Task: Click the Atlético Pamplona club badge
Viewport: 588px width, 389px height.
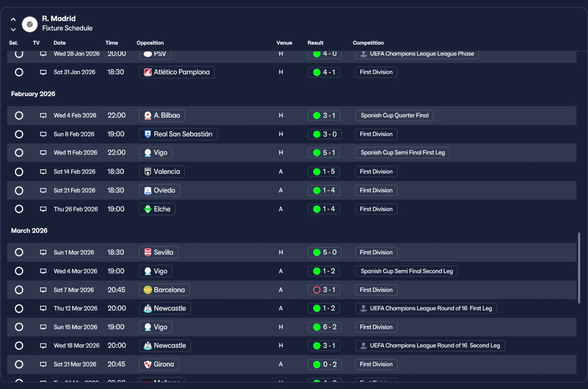Action: click(147, 72)
